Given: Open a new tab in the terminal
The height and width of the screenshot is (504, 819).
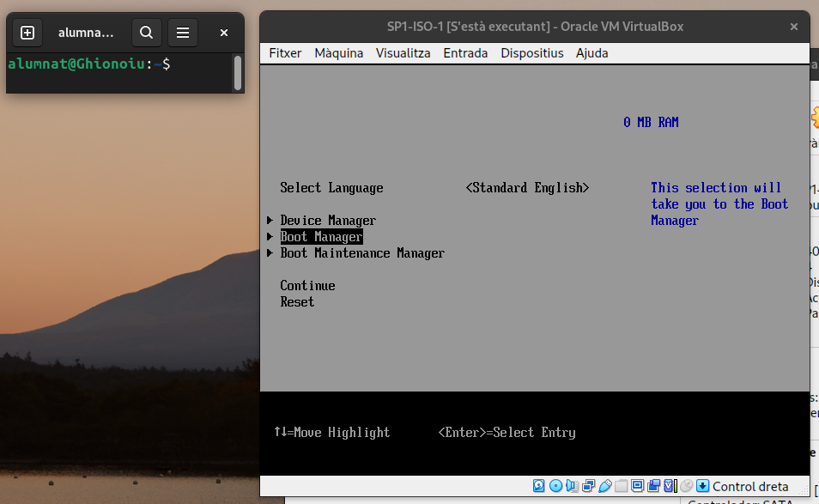Looking at the screenshot, I should 27,33.
